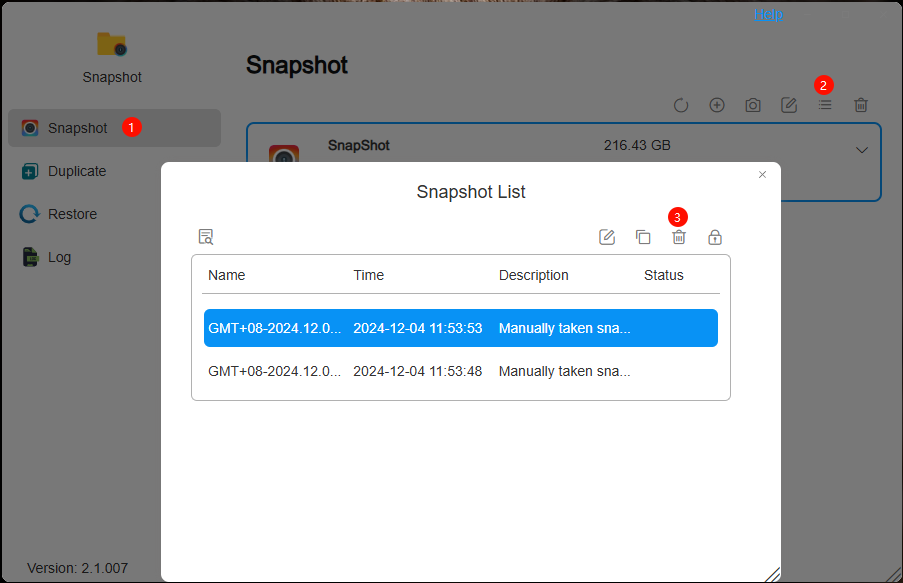Add a new snapshot repository
Image resolution: width=903 pixels, height=583 pixels.
(716, 105)
